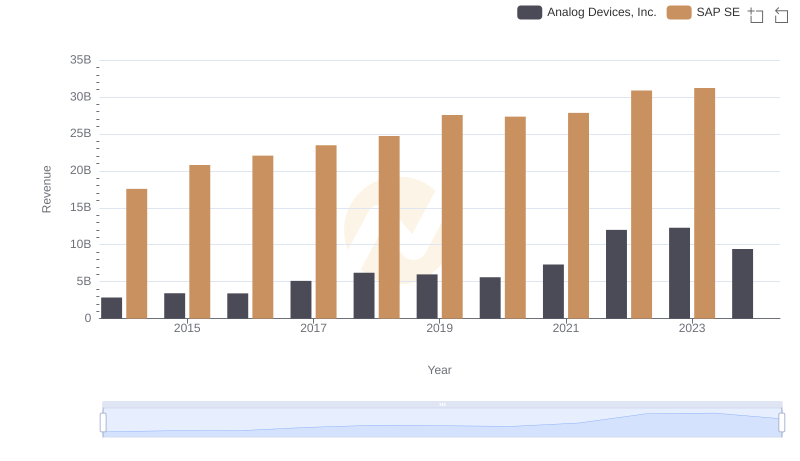Click the 25B y-axis label
The width and height of the screenshot is (800, 461).
pyautogui.click(x=81, y=134)
